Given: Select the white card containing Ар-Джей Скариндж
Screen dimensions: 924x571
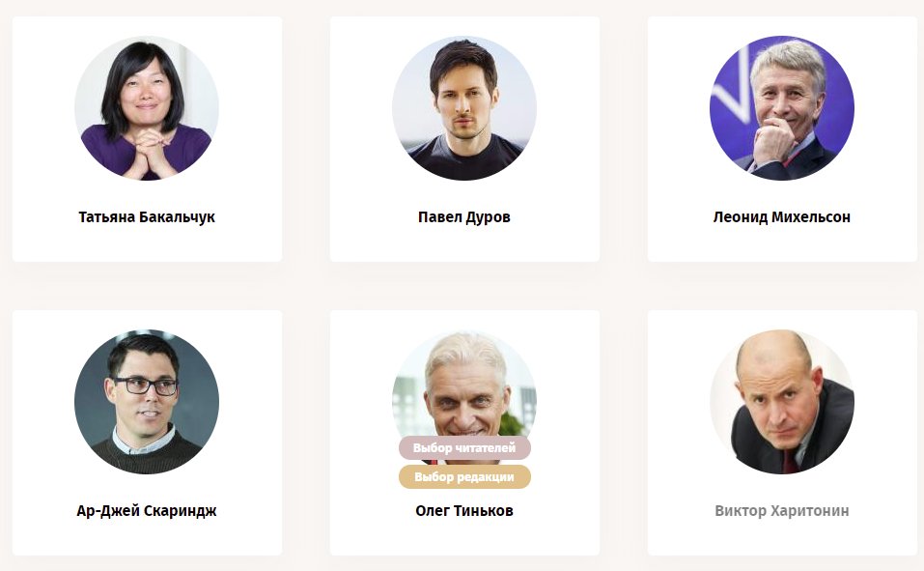Looking at the screenshot, I should 147,433.
